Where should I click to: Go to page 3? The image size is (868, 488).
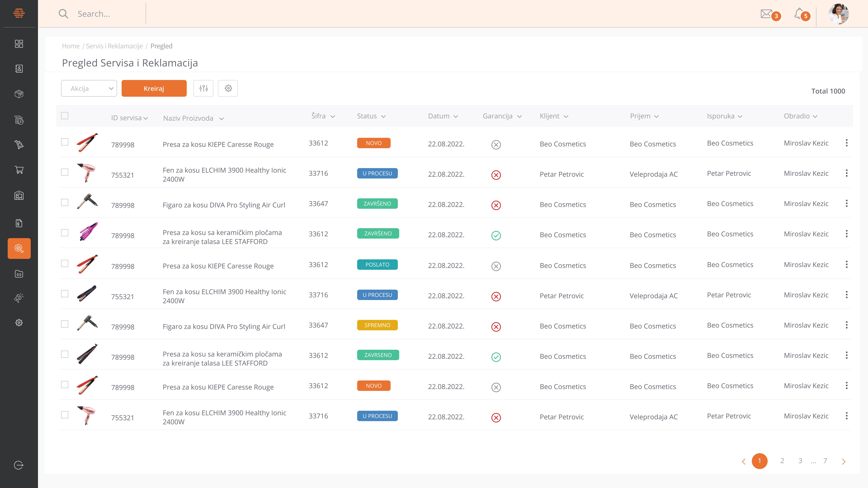coord(800,461)
